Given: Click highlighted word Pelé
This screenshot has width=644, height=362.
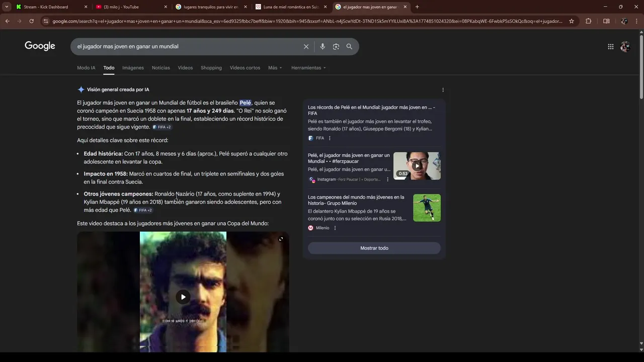Looking at the screenshot, I should point(245,103).
